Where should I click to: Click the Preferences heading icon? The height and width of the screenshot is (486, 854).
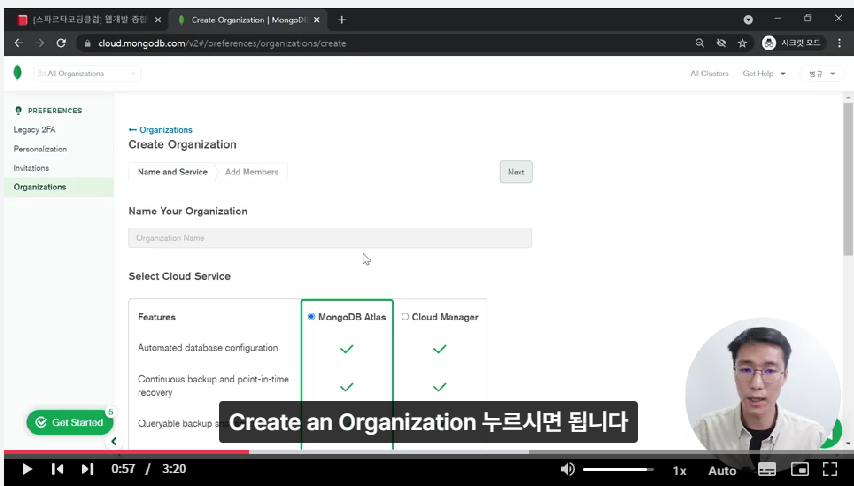[x=19, y=110]
